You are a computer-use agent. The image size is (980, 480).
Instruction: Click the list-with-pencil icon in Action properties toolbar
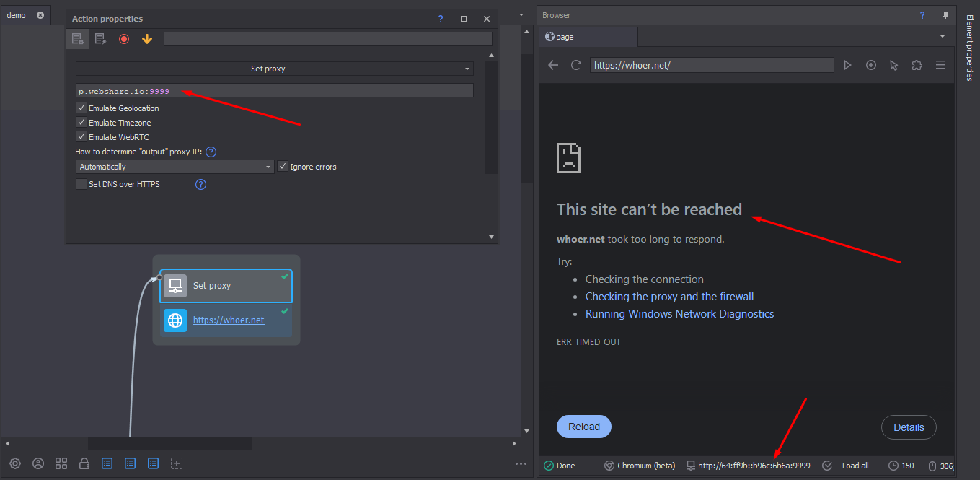[x=101, y=39]
